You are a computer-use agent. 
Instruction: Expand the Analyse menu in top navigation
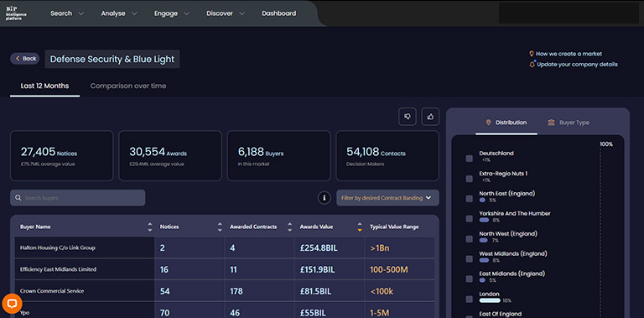(119, 13)
